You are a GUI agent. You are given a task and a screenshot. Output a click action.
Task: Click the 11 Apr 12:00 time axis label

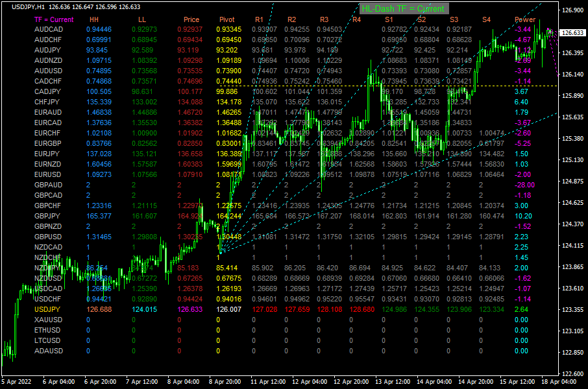coord(269,382)
